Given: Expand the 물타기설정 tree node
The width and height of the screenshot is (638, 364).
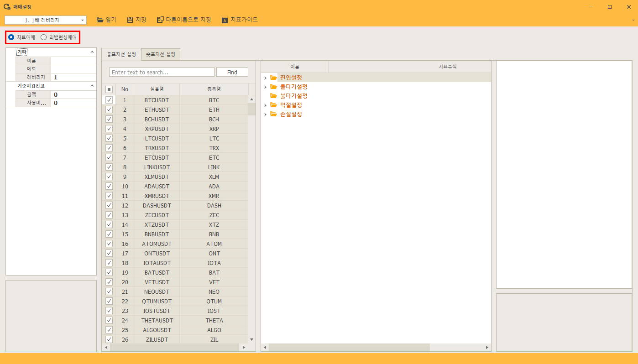Looking at the screenshot, I should pos(265,87).
